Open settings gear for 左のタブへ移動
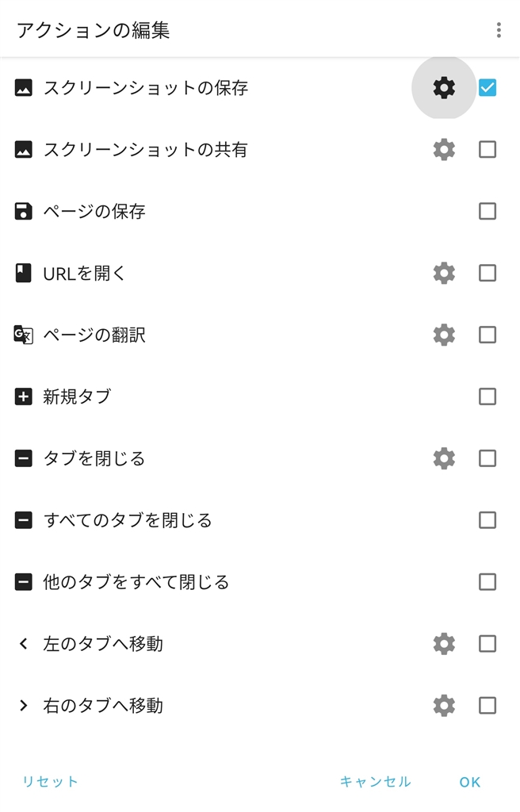 tap(444, 644)
